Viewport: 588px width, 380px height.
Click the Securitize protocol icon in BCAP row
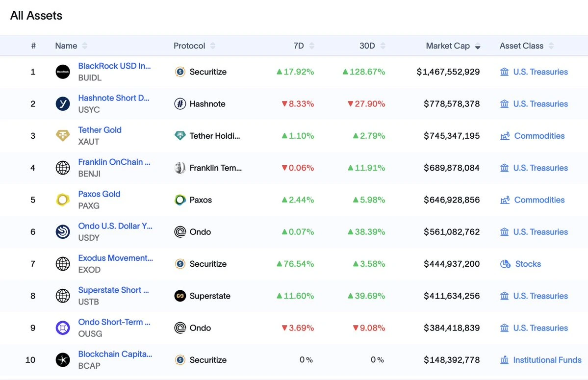180,360
